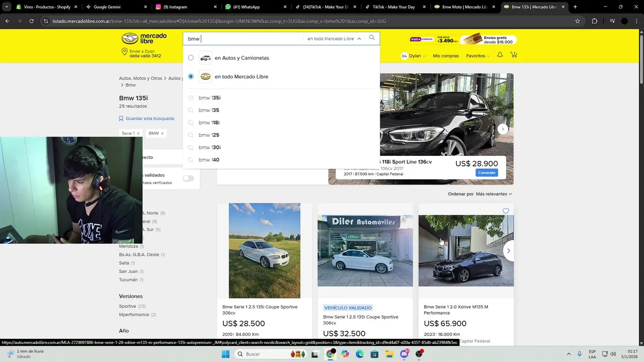Show hidden system tray icons chevron
The height and width of the screenshot is (362, 644).
(x=569, y=354)
